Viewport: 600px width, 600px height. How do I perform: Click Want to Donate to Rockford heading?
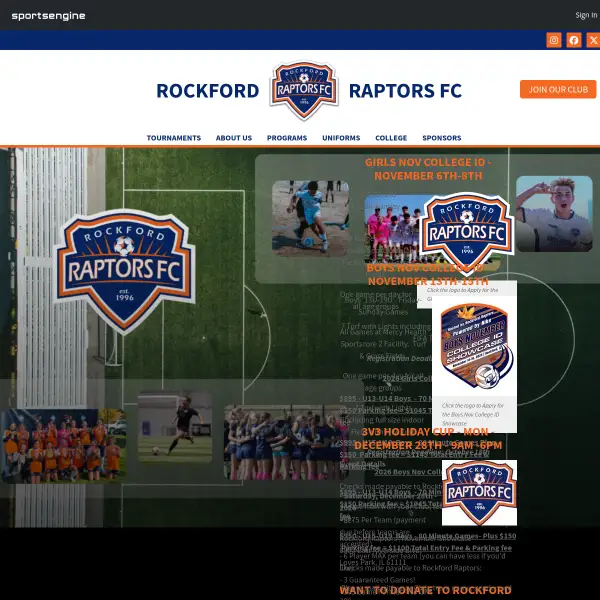(x=425, y=590)
